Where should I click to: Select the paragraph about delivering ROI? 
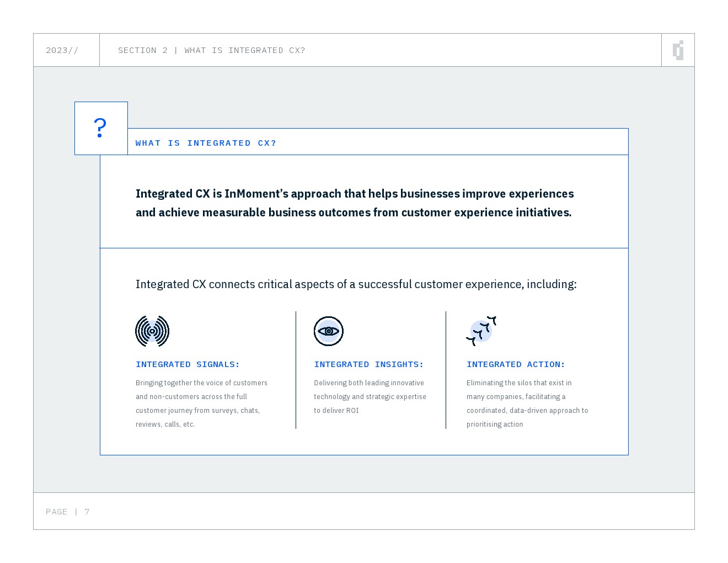point(370,396)
